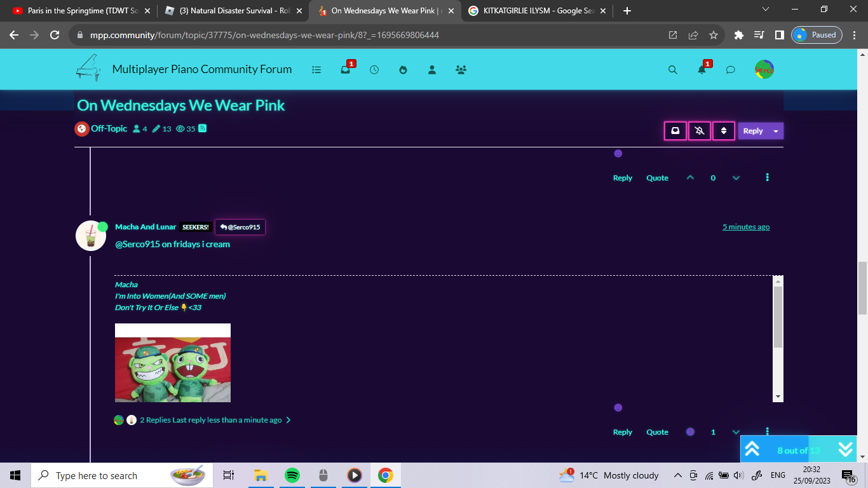Screen dimensions: 868x488
Task: Open the '5 minutes ago' timestamp permalink
Action: click(746, 227)
